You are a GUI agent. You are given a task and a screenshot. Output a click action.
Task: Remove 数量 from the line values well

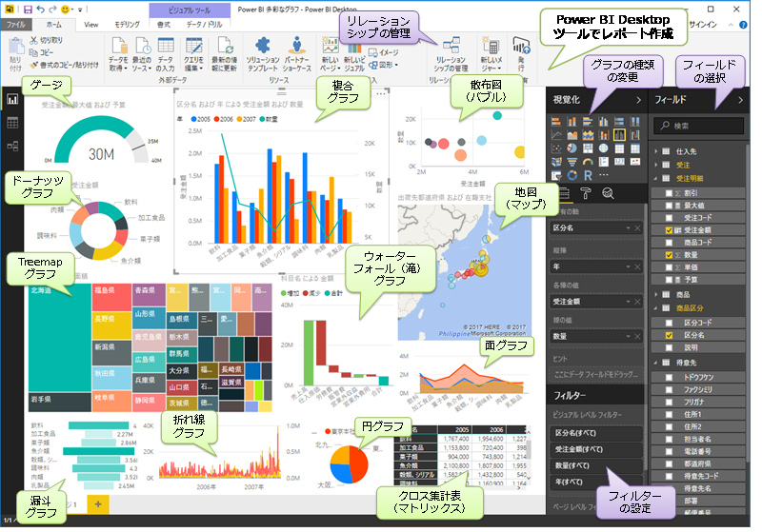pos(637,336)
